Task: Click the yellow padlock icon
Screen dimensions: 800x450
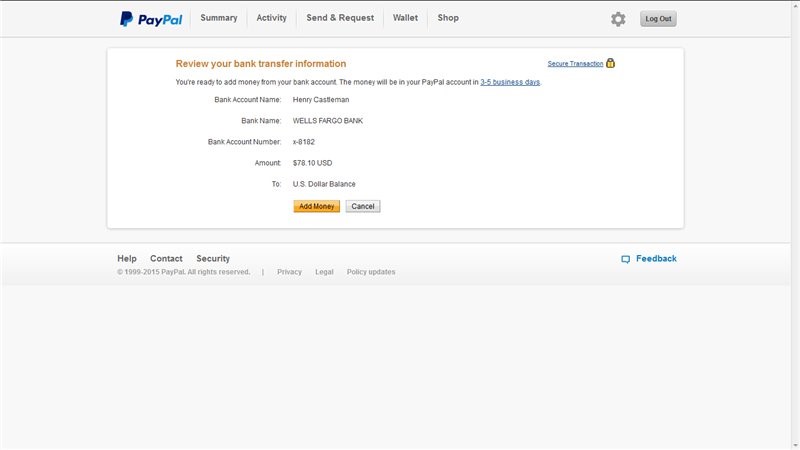Action: pyautogui.click(x=610, y=63)
